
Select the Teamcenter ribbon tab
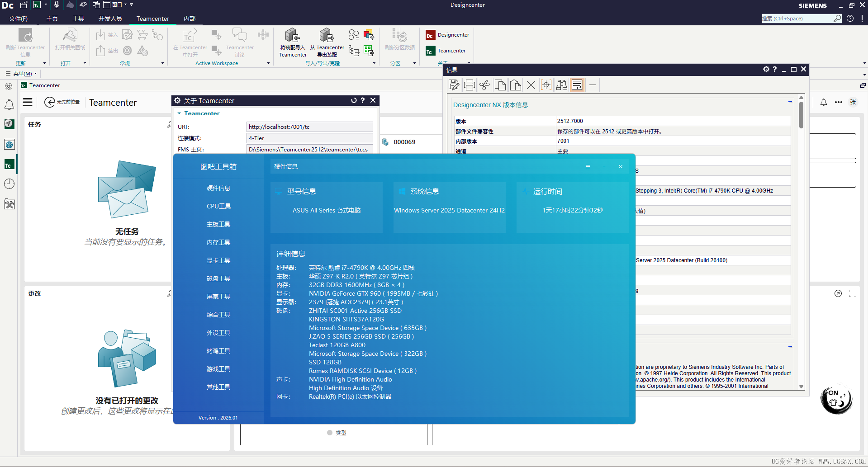point(153,19)
